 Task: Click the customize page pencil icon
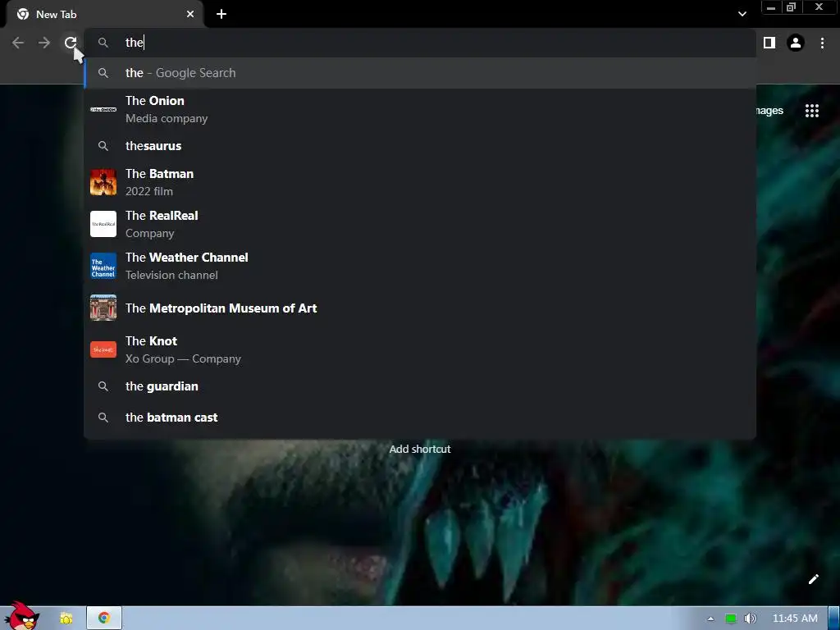(x=813, y=579)
